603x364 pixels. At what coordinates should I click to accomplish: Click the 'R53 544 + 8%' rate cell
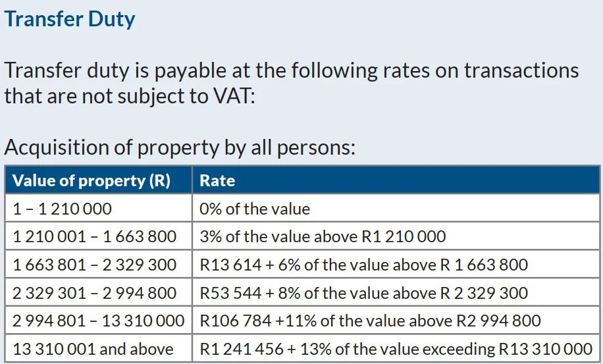(x=363, y=293)
